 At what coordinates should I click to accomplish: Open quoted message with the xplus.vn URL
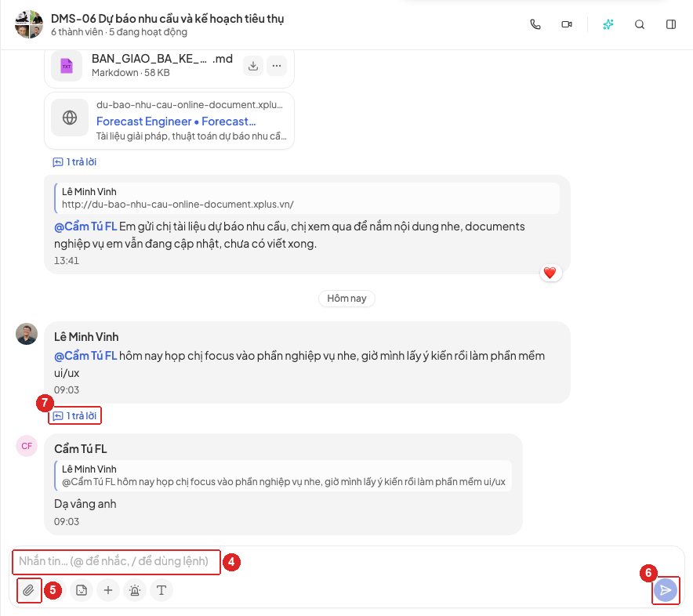(307, 198)
